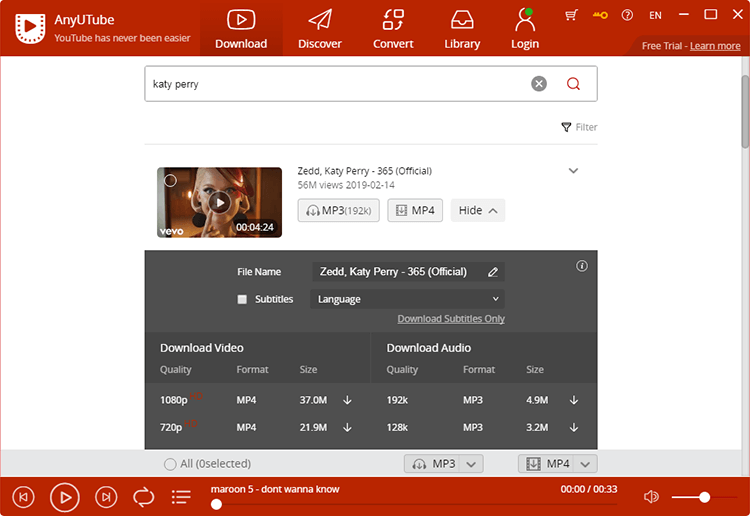Open the shopping cart icon
750x516 pixels.
tap(571, 15)
